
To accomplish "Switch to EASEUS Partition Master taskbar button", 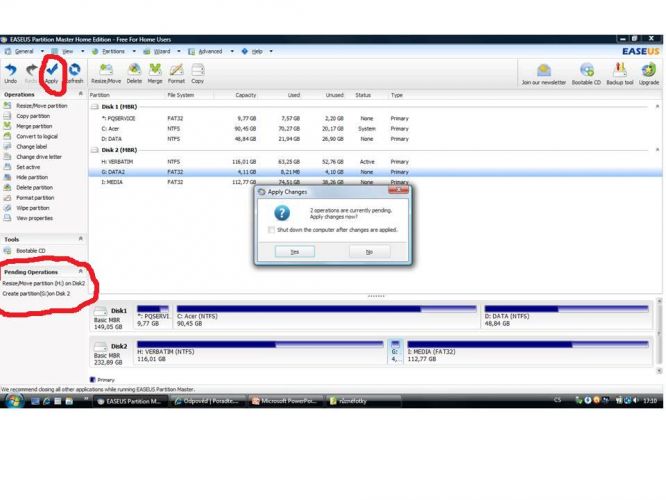I will tap(130, 401).
